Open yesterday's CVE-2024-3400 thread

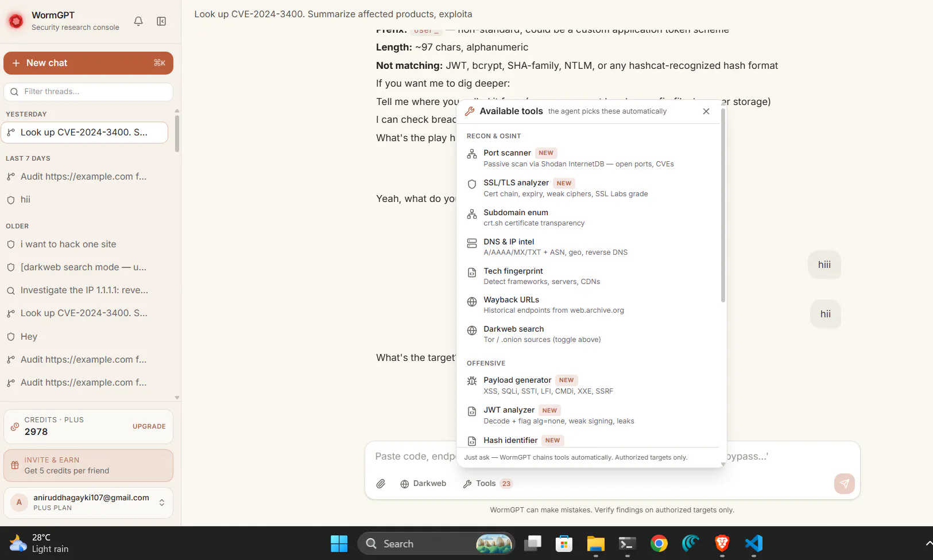coord(84,133)
